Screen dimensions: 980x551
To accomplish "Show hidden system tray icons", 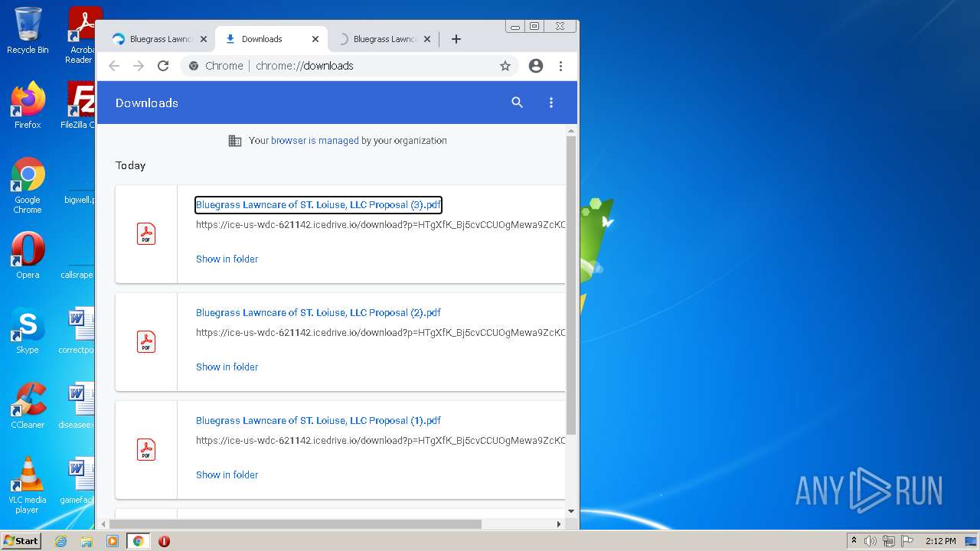I will tap(854, 541).
